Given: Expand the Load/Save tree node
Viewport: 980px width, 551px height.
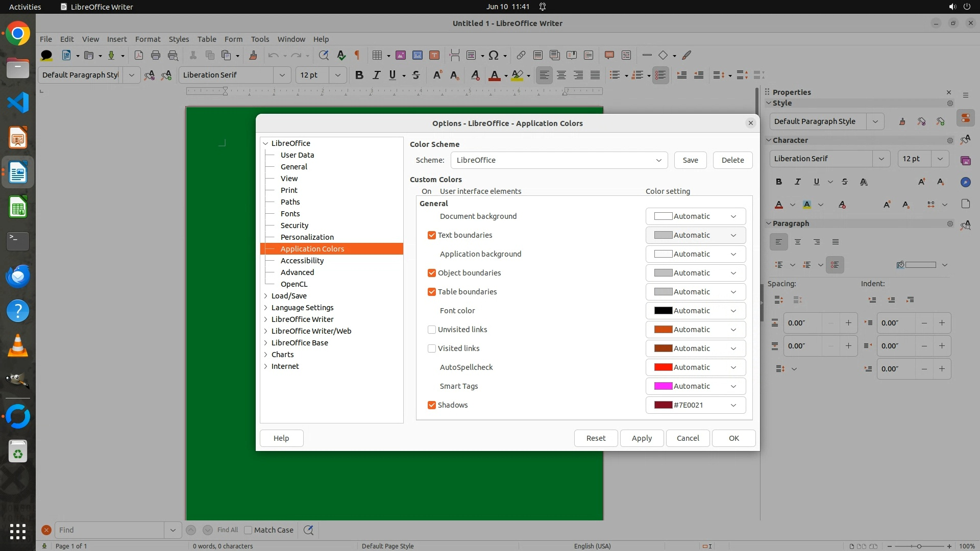Looking at the screenshot, I should tap(266, 296).
